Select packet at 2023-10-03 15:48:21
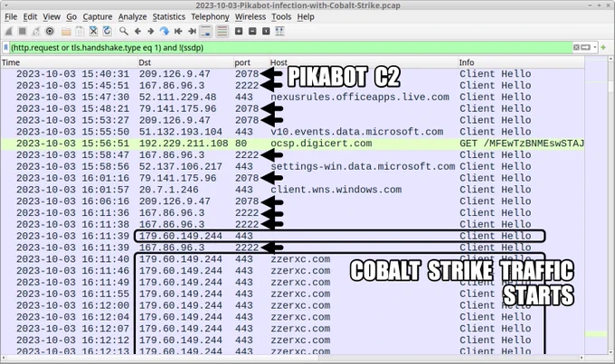The width and height of the screenshot is (615, 364). pos(293,108)
